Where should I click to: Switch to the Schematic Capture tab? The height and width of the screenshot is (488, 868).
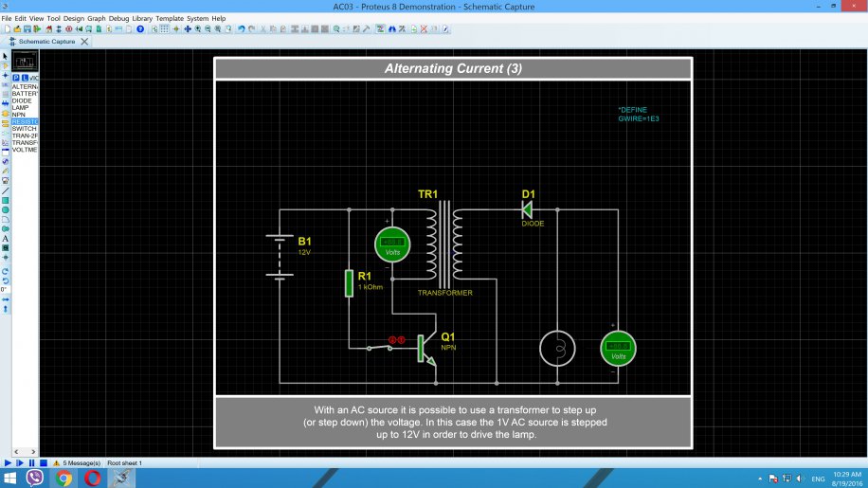point(47,42)
